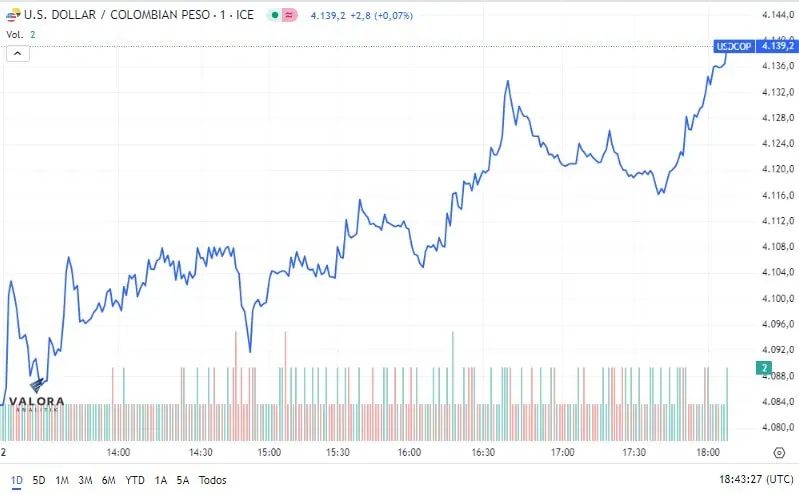Click the USDCOP price label tag
Screen dimensions: 799x494
pyautogui.click(x=734, y=46)
